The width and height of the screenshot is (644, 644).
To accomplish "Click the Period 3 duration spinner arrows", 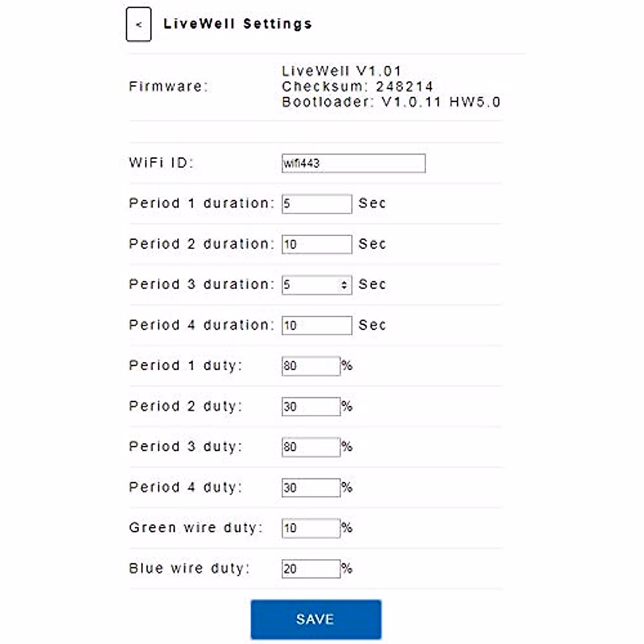I will click(x=344, y=285).
